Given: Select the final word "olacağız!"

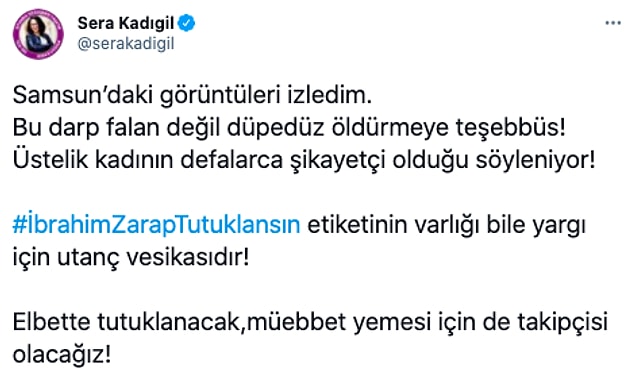Looking at the screenshot, I should point(62,356).
